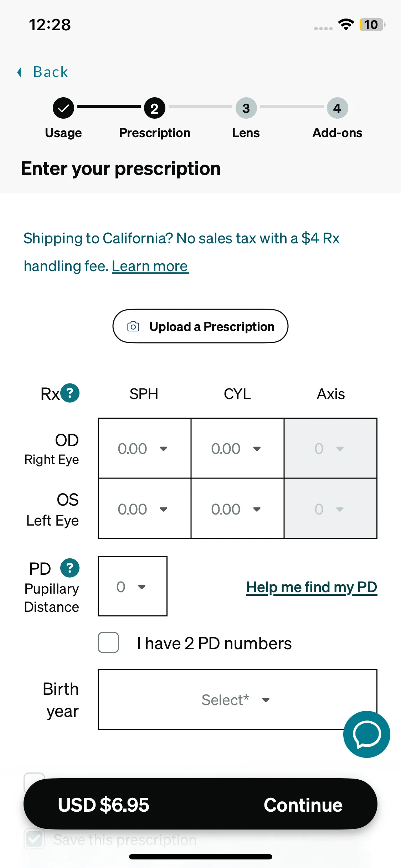This screenshot has width=401, height=868.
Task: Expand the Birth year Select dropdown
Action: coord(237,699)
